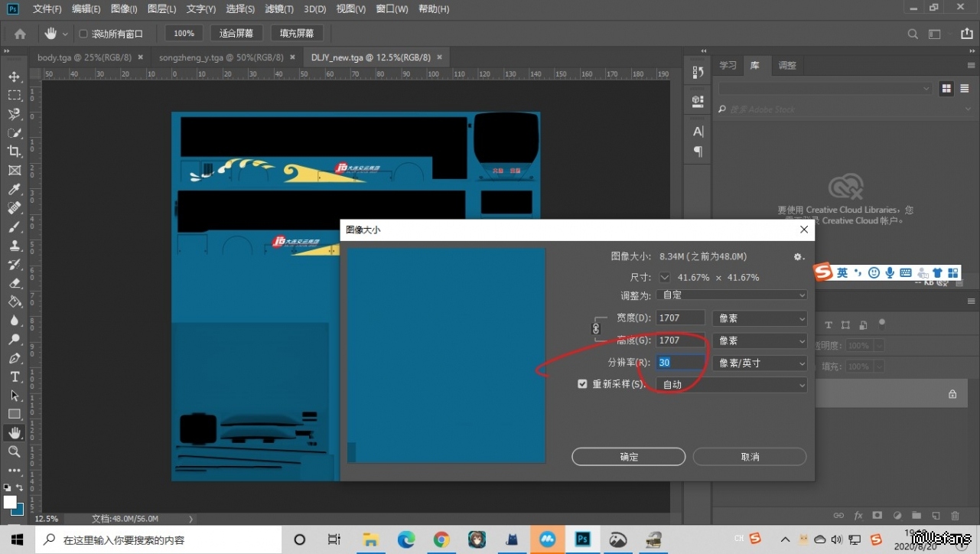Screen dimensions: 980x554
Task: Enable the 滚动所有窗口 checkbox
Action: coord(84,34)
